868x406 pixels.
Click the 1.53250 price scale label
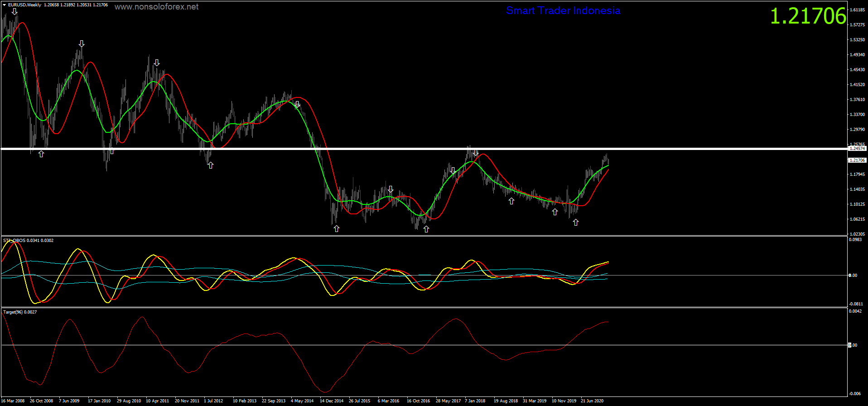858,40
